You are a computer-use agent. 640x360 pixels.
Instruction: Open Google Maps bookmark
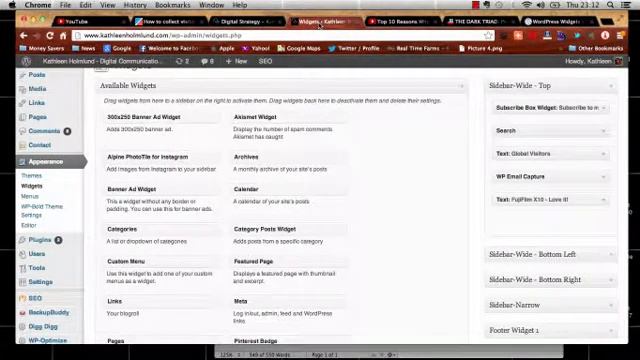299,48
